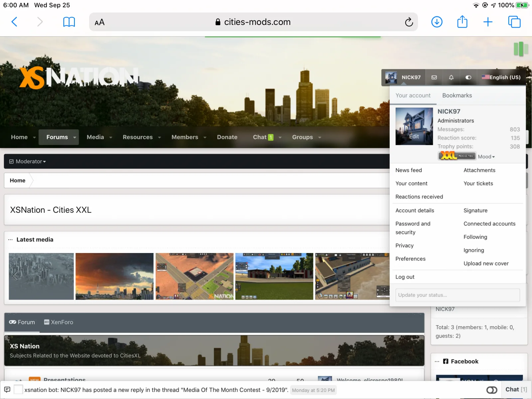Toggle the chat bar switch
The height and width of the screenshot is (399, 532).
tap(492, 390)
